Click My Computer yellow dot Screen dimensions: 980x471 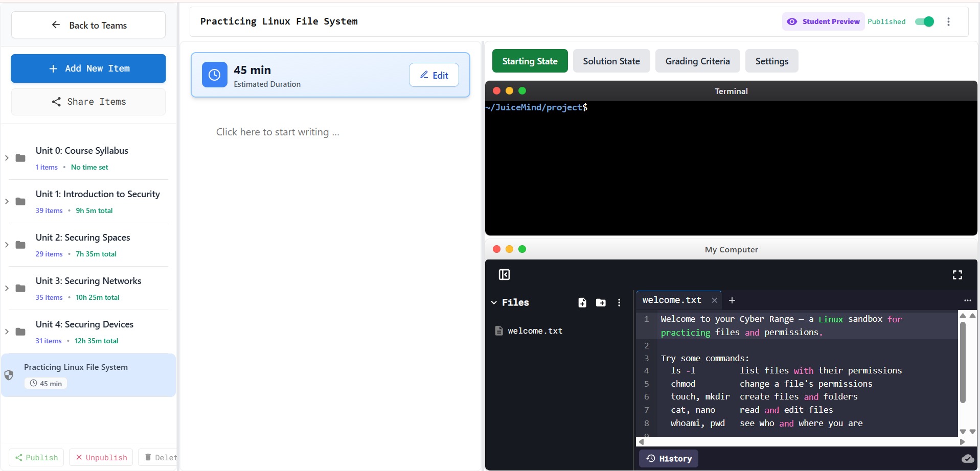(509, 249)
